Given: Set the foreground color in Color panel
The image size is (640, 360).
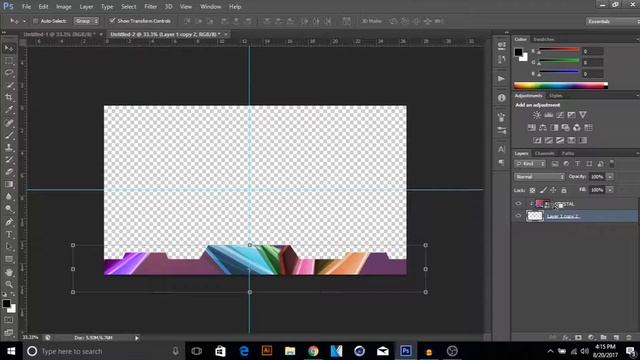Looking at the screenshot, I should (x=518, y=52).
